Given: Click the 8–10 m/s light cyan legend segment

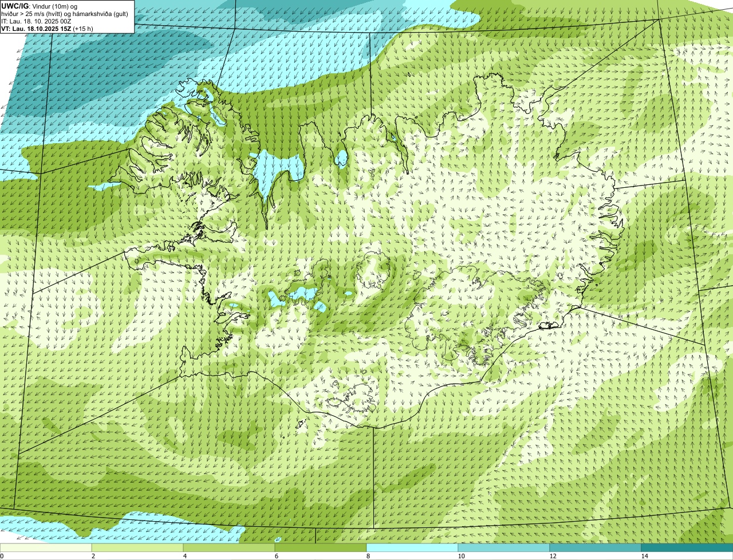Looking at the screenshot, I should [412, 547].
